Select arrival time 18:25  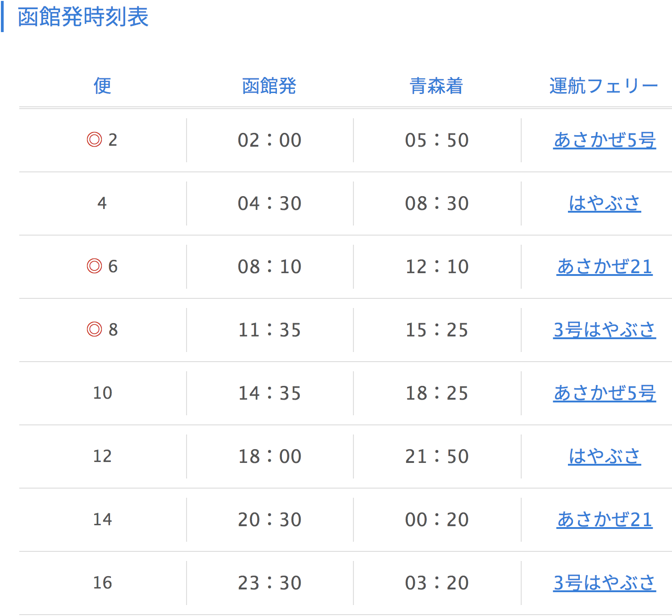pyautogui.click(x=437, y=393)
